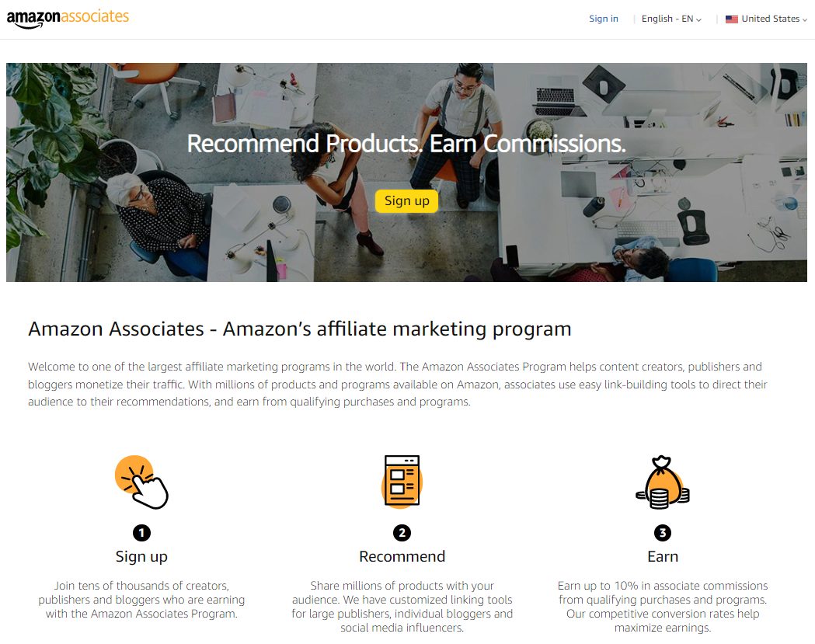Select the Sign up step heading
Viewport: 815px width, 644px height.
[x=141, y=557]
